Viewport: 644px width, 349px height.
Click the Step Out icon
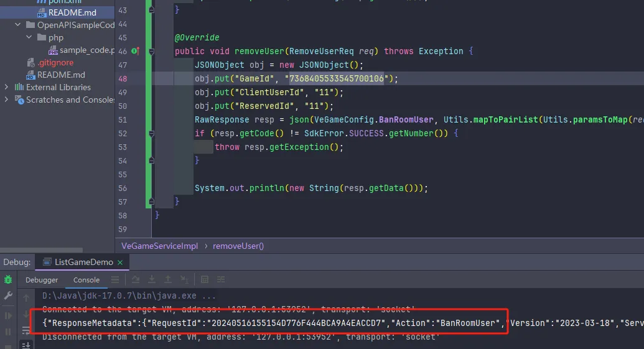click(x=168, y=279)
